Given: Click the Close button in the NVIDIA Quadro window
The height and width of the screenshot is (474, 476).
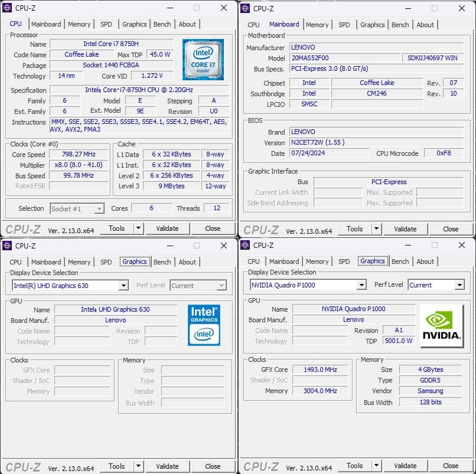Looking at the screenshot, I should coord(450,466).
